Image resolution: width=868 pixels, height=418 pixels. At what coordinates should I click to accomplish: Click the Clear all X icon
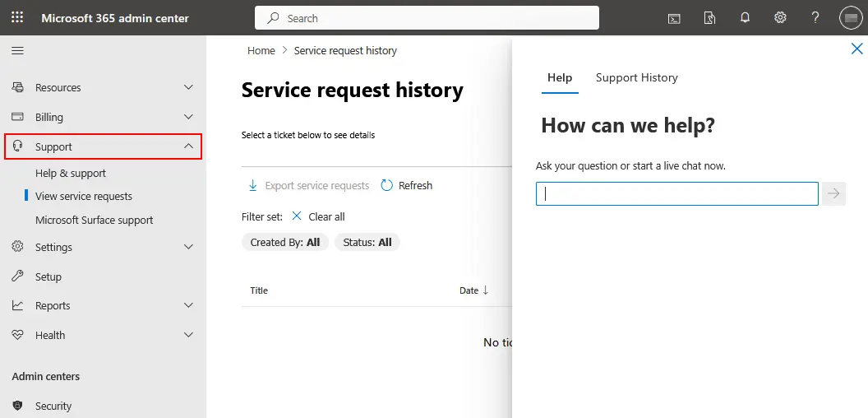pyautogui.click(x=297, y=216)
